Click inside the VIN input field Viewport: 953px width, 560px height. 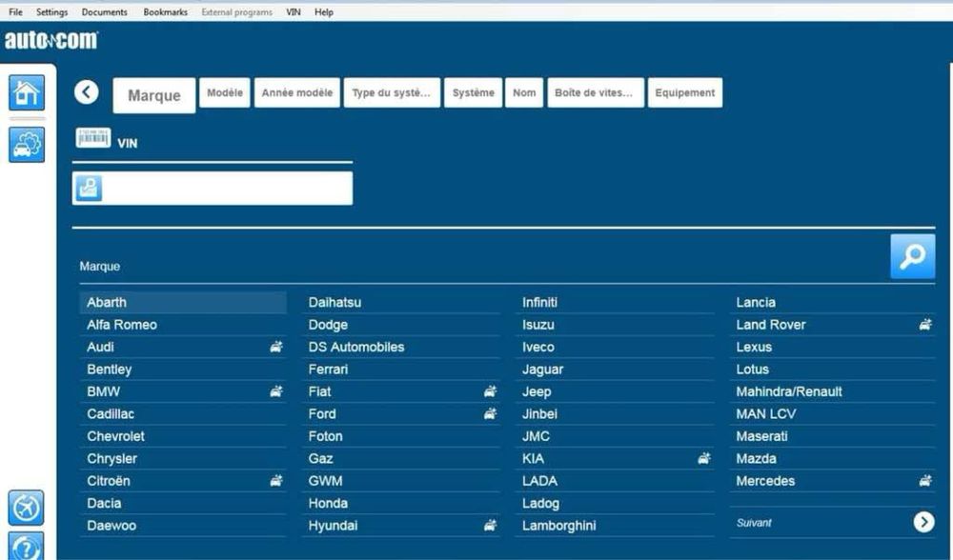pos(213,189)
